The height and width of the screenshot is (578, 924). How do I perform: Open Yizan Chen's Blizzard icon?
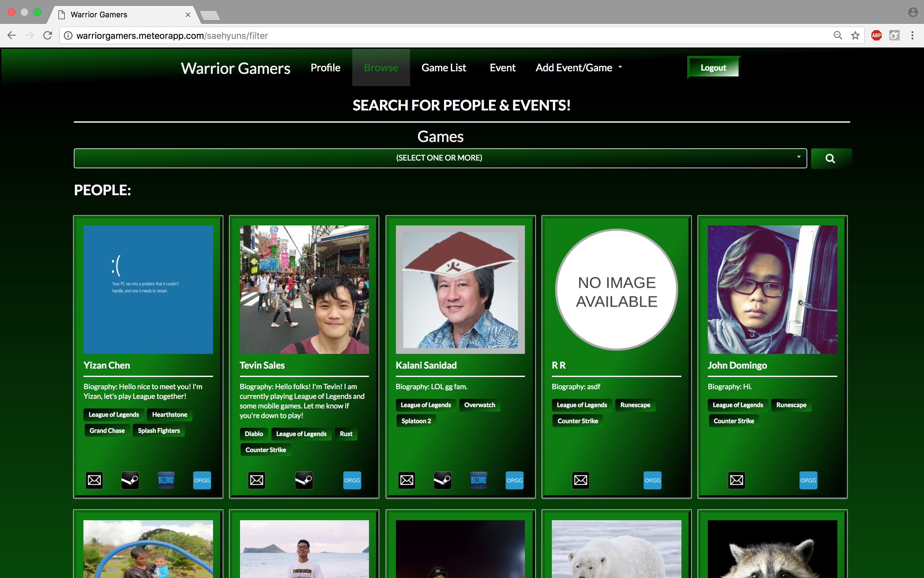(166, 480)
